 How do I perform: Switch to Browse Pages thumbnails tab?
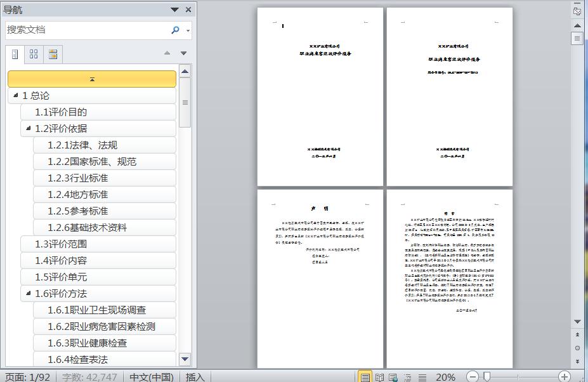[x=33, y=54]
